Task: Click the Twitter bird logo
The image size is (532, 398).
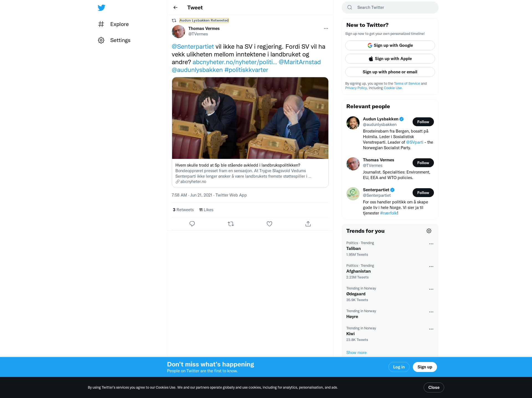Action: tap(101, 7)
